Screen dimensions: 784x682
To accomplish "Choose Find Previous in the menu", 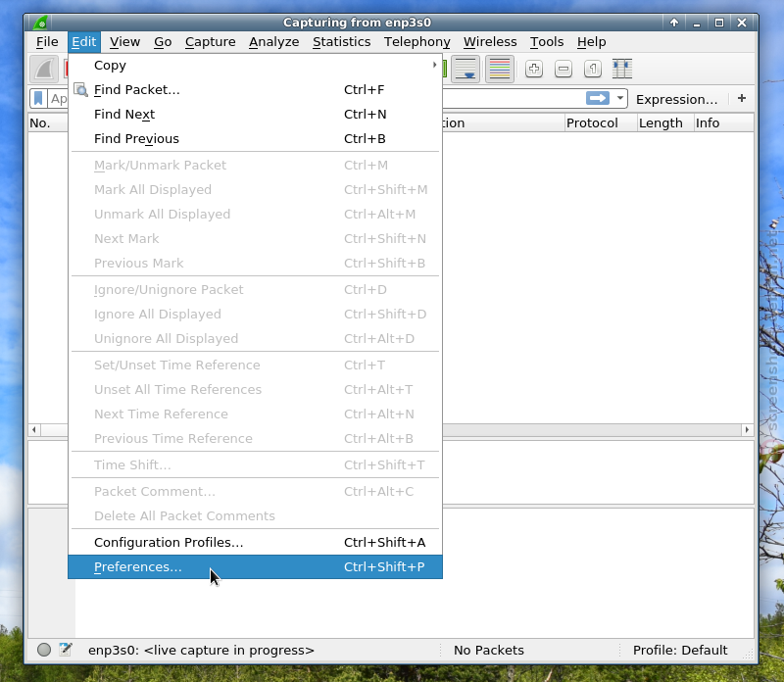I will pyautogui.click(x=255, y=138).
